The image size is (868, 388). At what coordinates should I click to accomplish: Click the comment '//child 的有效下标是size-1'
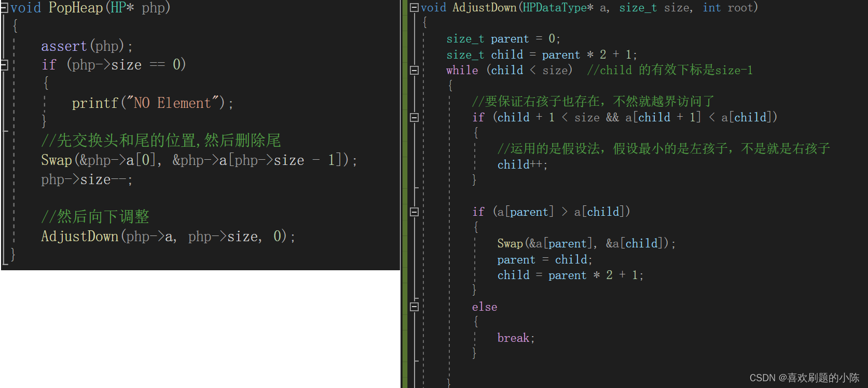point(670,70)
